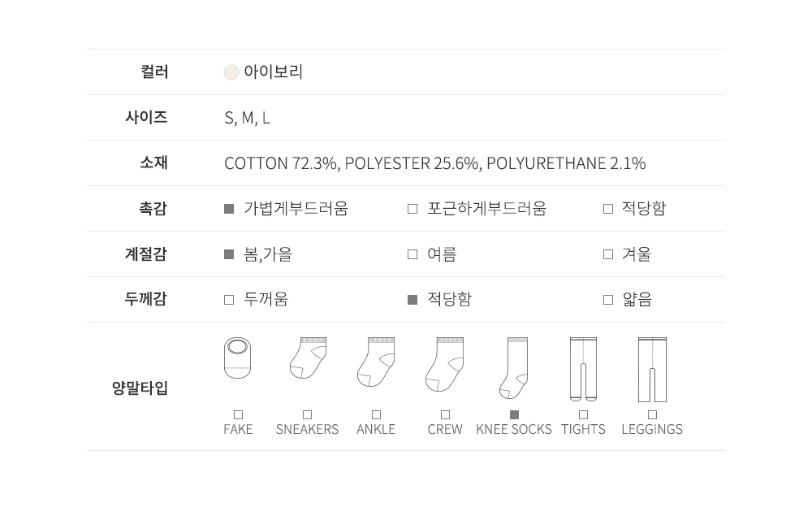Check the 포근하게부드러움 texture box

412,209
